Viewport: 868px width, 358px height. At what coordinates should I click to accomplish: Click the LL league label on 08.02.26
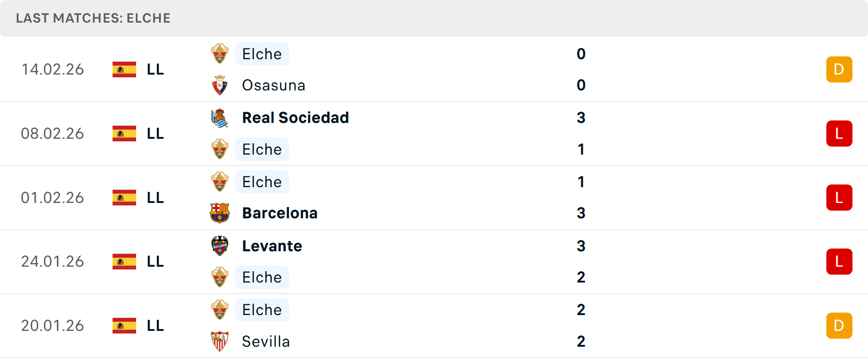click(x=155, y=134)
